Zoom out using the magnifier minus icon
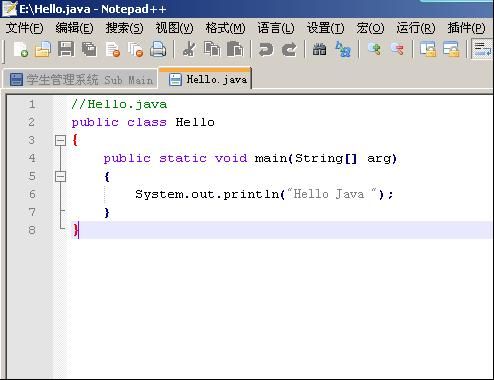494x380 pixels. tap(397, 49)
